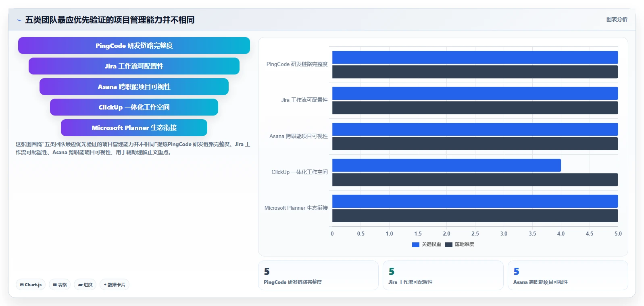Viewport: 644px width, 306px height.
Task: Click the blue Jira 关键权重 chart bar
Action: point(475,93)
